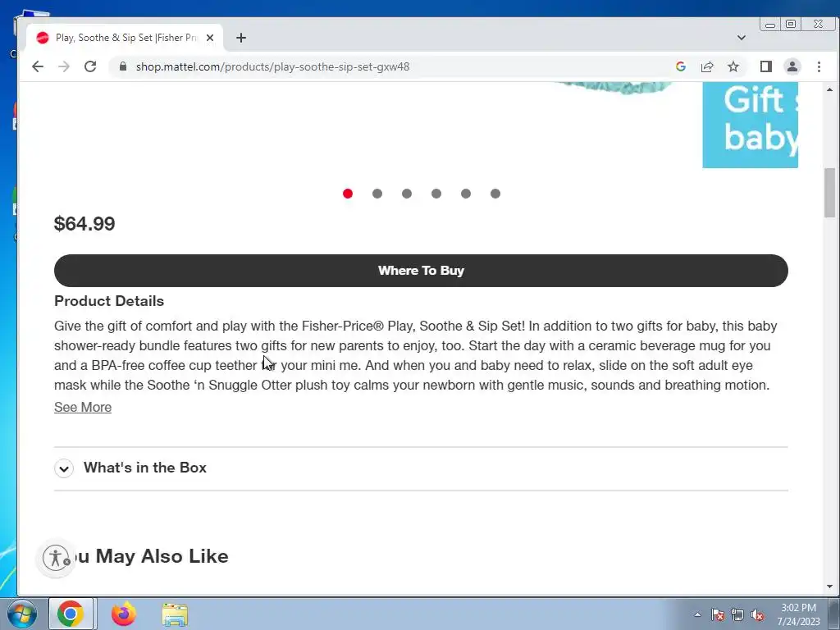Jump to the second carousel image dot
Image resolution: width=840 pixels, height=630 pixels.
[x=377, y=194]
